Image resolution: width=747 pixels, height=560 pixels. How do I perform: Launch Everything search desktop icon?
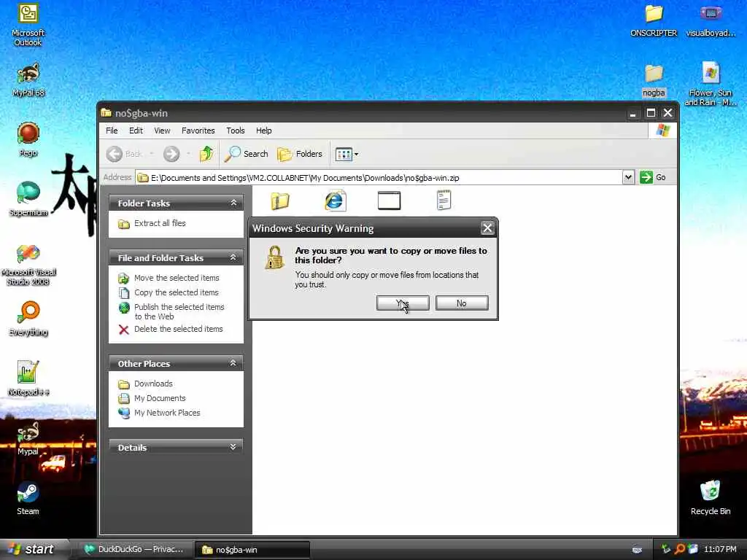(28, 319)
